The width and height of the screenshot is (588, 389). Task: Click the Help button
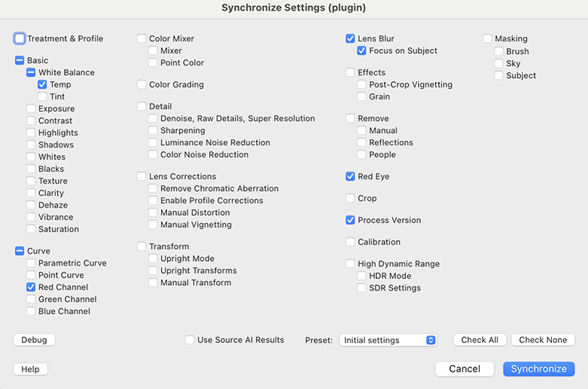(x=30, y=369)
